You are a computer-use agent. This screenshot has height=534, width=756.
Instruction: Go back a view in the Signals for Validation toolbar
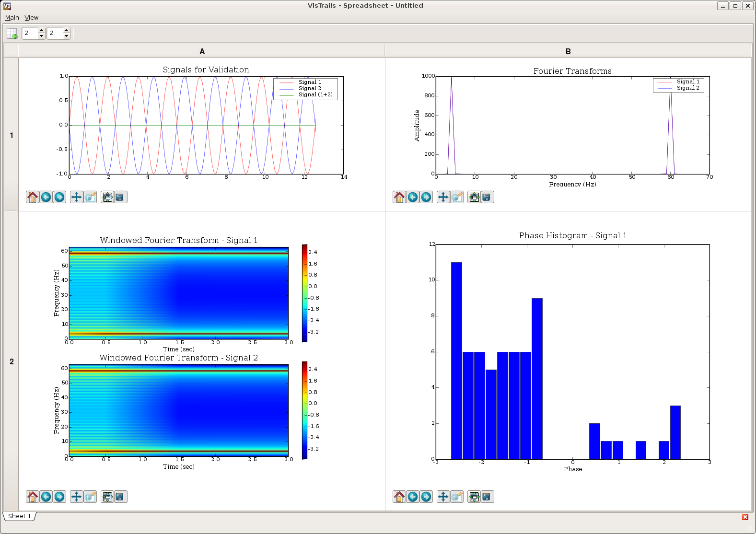46,197
